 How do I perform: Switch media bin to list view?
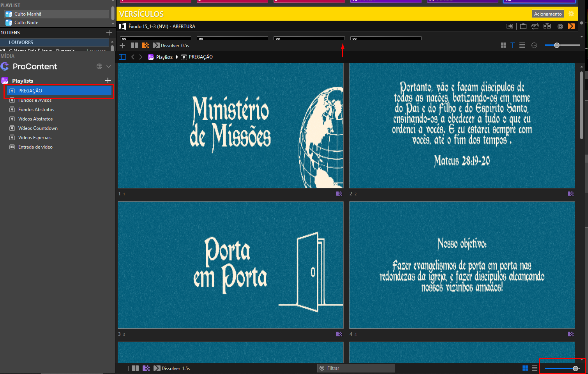535,368
